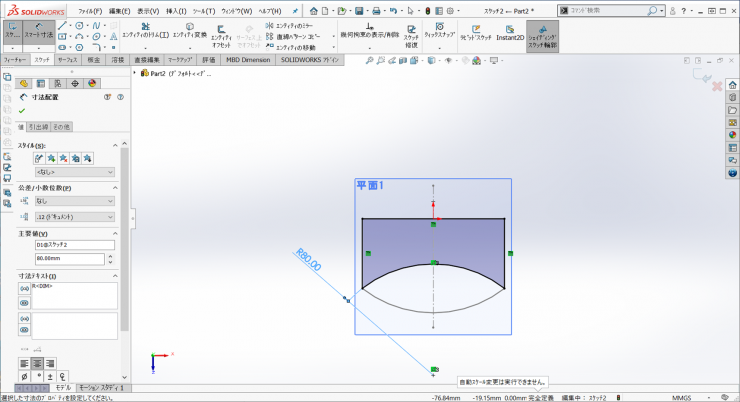Viewport: 740px width, 402px height.
Task: Open the tolerance type なし dropdown
Action: click(75, 201)
